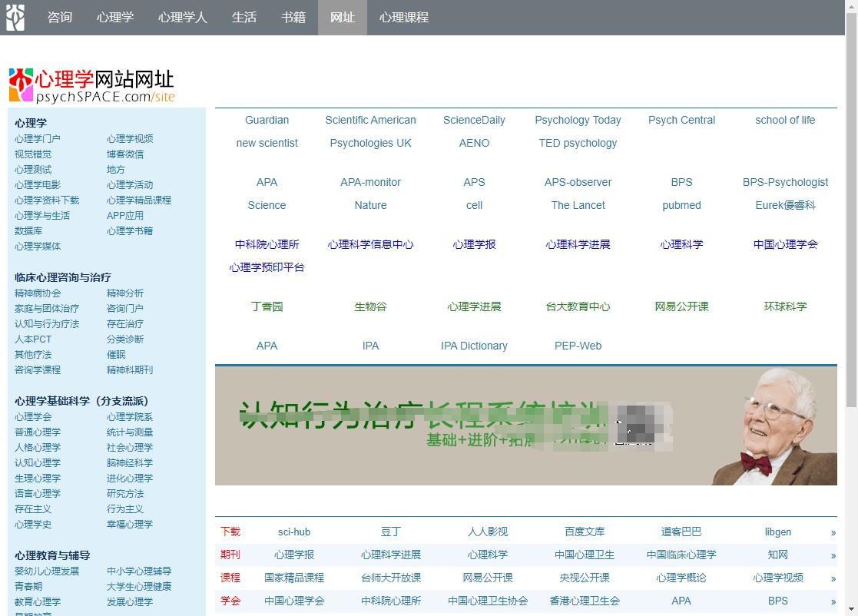Open ScienceDaily link

[475, 120]
